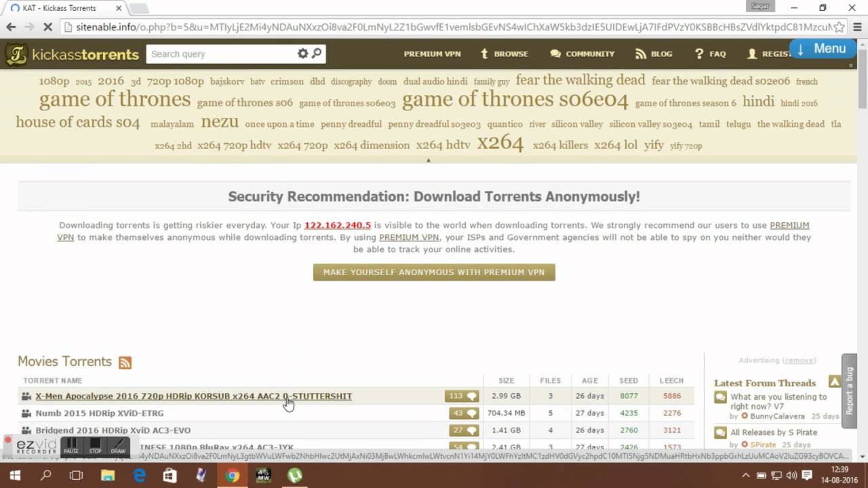
Task: Open the RSS feed icon beside Movies Torrents
Action: pyautogui.click(x=125, y=363)
